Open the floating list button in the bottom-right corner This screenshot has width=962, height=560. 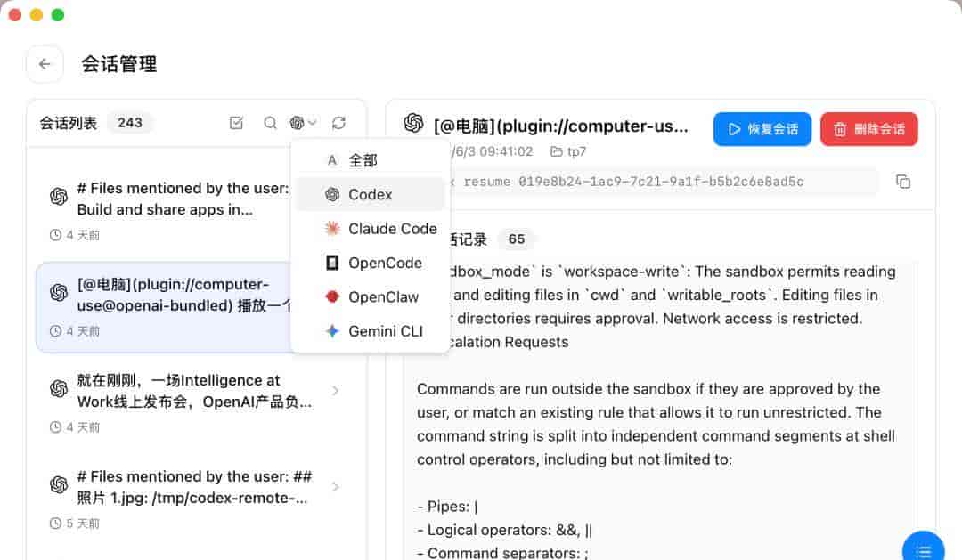pyautogui.click(x=924, y=549)
